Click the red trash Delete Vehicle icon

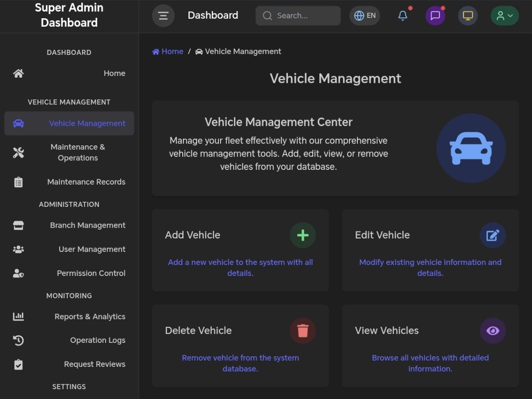click(x=303, y=330)
